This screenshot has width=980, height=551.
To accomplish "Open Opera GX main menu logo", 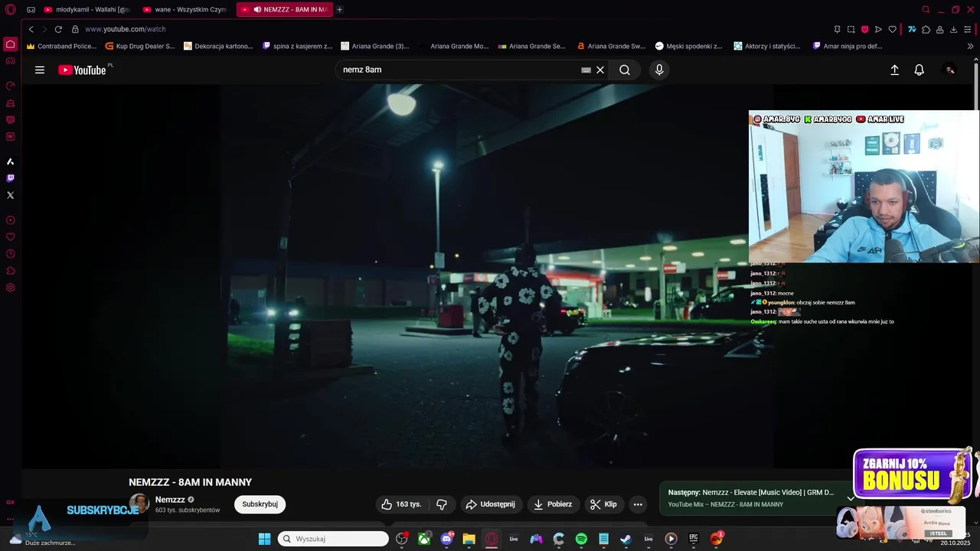I will [x=11, y=9].
